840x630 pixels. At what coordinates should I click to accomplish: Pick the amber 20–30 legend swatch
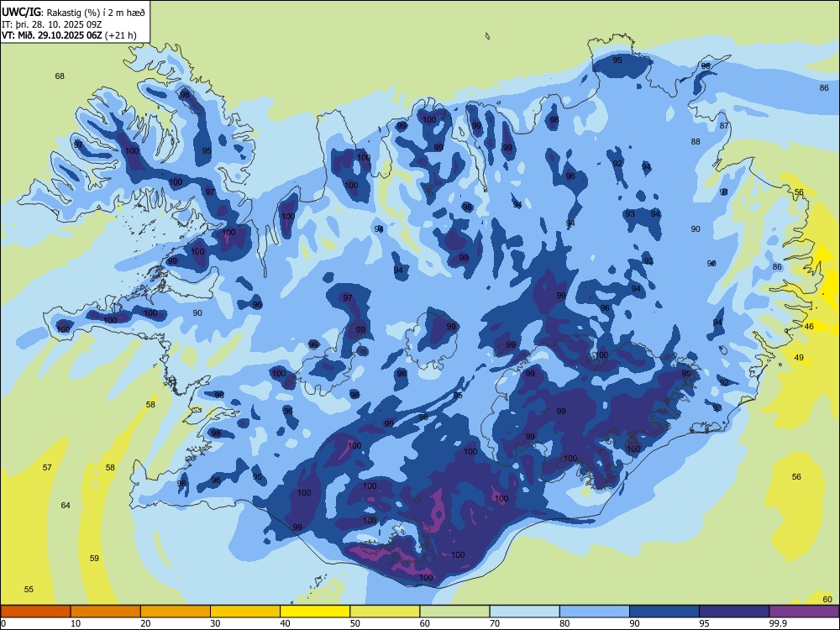tap(176, 612)
